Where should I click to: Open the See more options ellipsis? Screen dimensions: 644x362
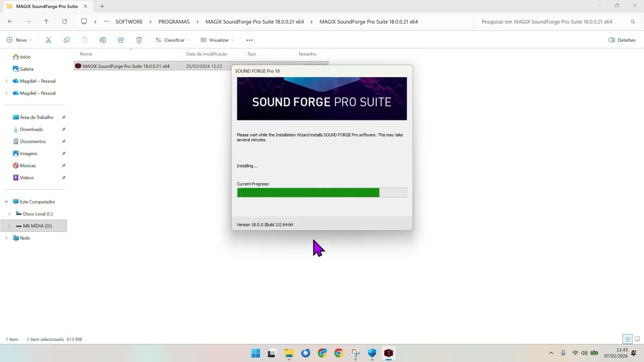click(250, 40)
